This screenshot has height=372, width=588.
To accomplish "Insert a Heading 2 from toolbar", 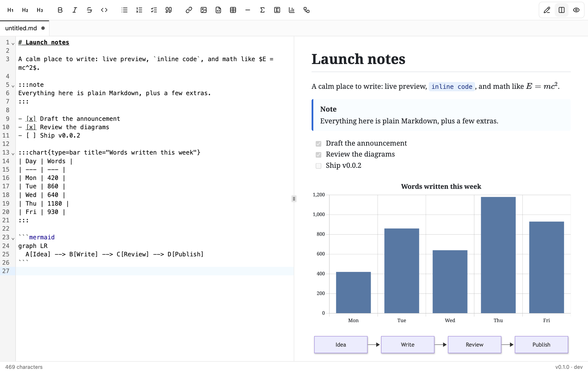I will coord(25,10).
